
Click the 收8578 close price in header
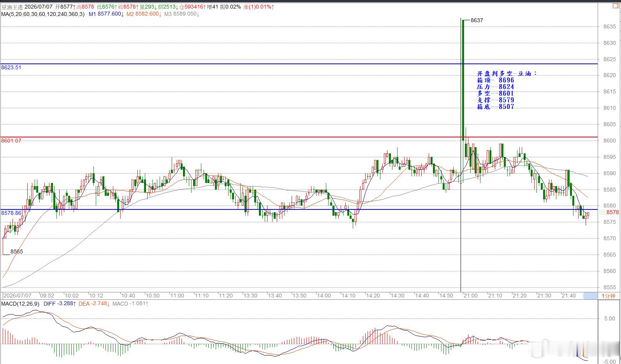point(128,7)
